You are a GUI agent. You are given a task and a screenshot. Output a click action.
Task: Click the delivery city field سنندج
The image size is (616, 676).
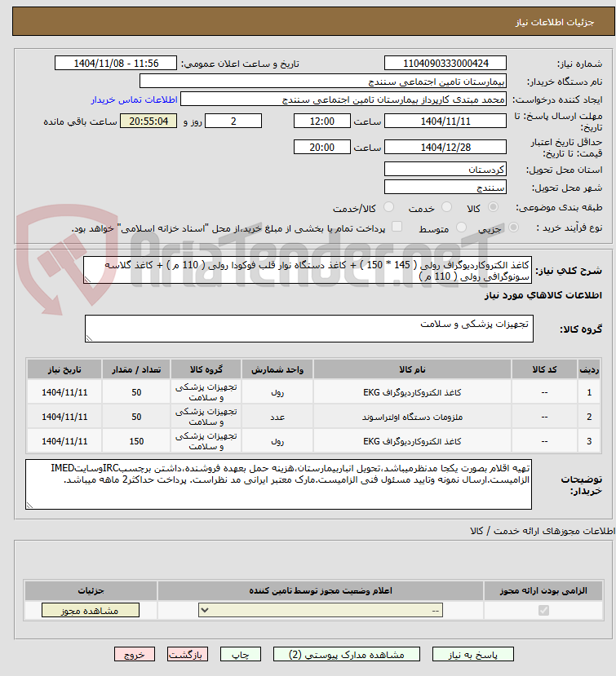pos(445,187)
